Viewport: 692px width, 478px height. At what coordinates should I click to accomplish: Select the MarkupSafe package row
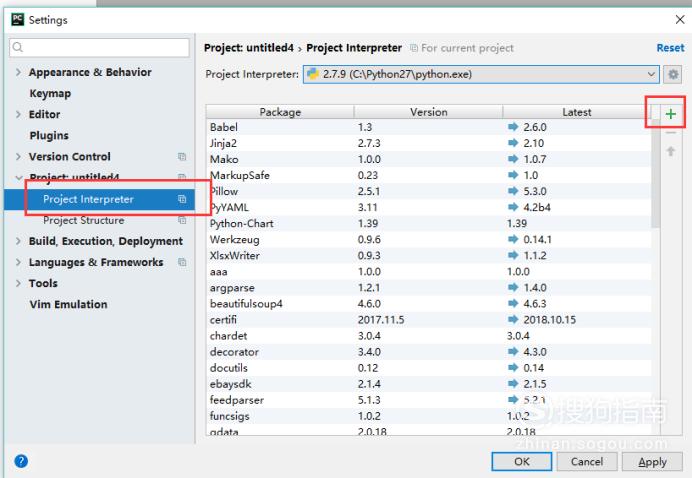click(x=429, y=175)
